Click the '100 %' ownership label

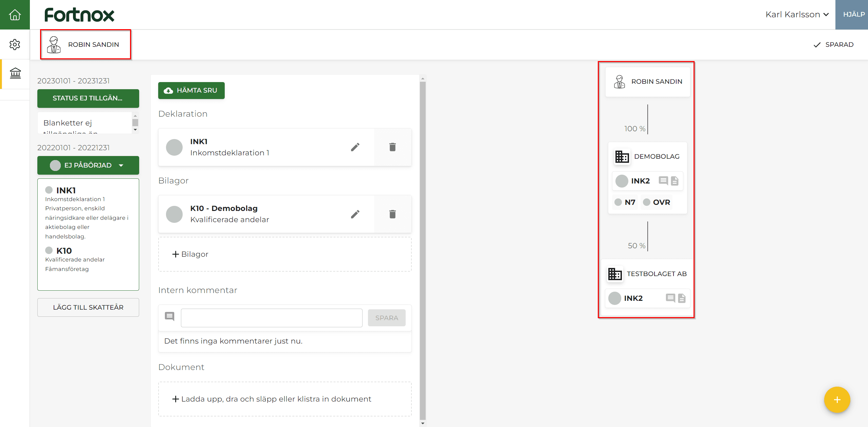pyautogui.click(x=635, y=129)
